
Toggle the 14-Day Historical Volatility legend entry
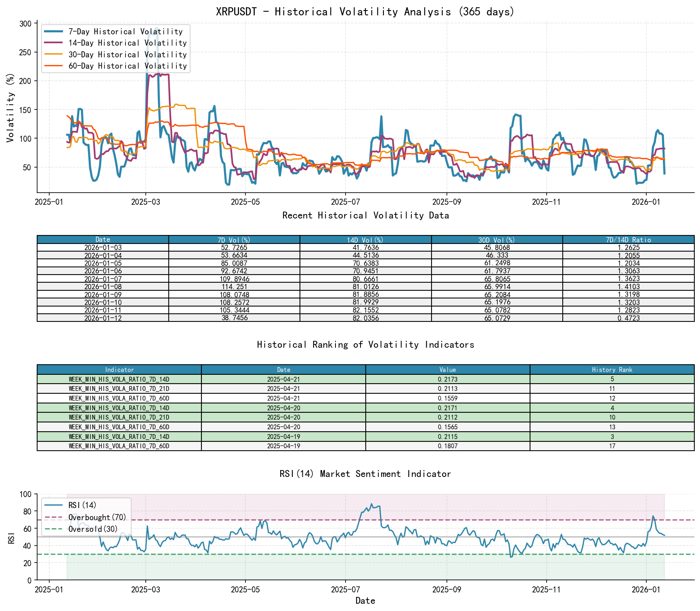click(117, 43)
